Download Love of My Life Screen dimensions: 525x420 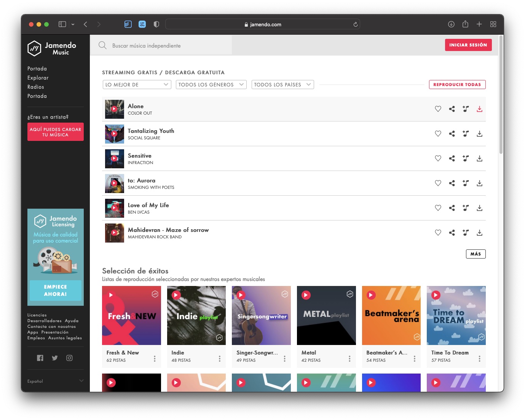pyautogui.click(x=480, y=208)
